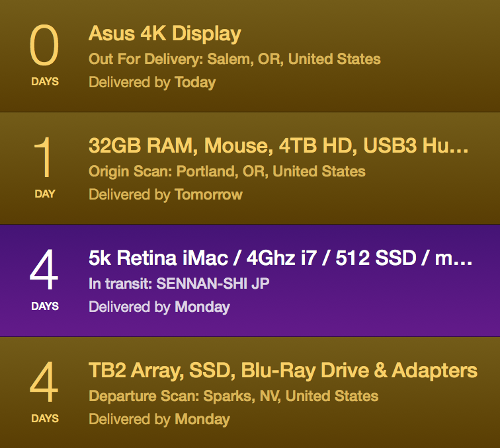Click the DAYS label in the TB2 Array row

coord(44,419)
